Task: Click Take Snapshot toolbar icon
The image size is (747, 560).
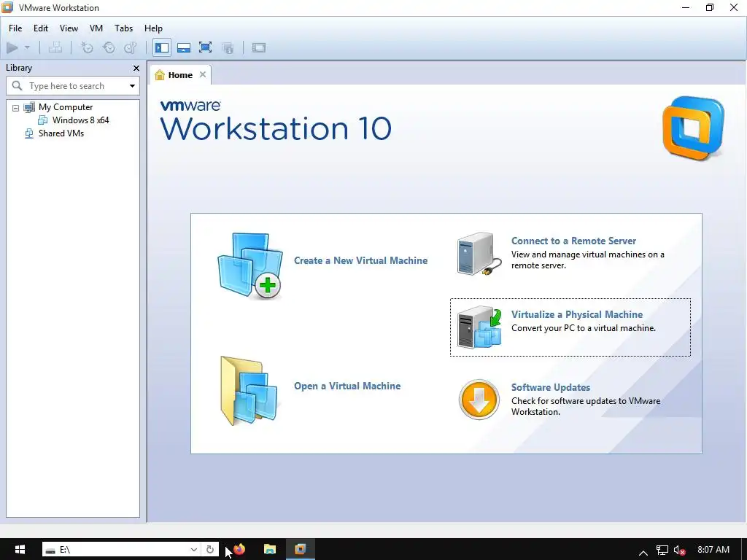Action: (x=87, y=47)
